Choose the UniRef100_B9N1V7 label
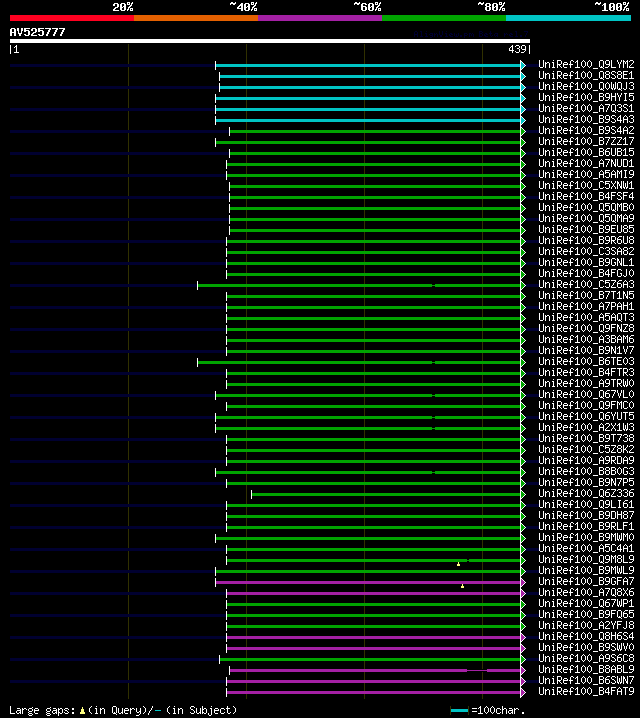This screenshot has width=640, height=718. [x=586, y=350]
